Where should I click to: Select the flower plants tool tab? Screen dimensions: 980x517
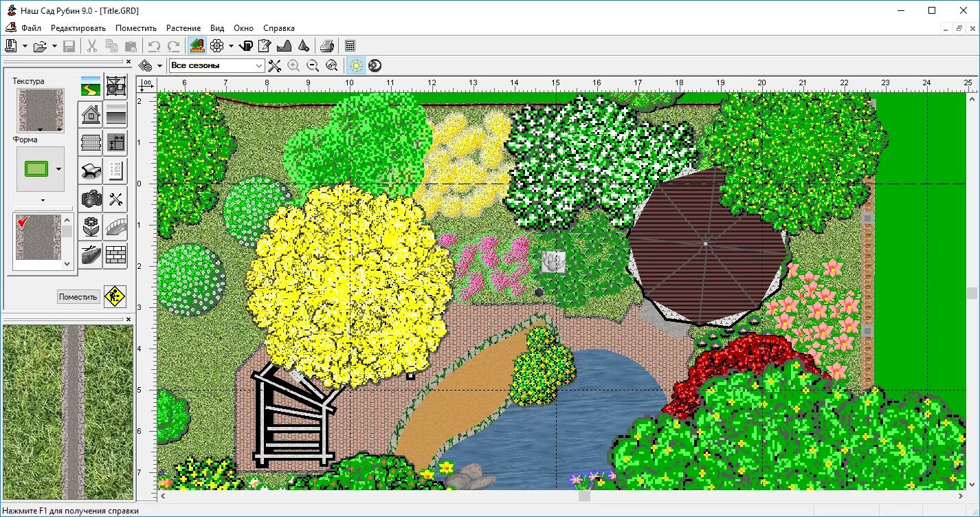[x=91, y=227]
